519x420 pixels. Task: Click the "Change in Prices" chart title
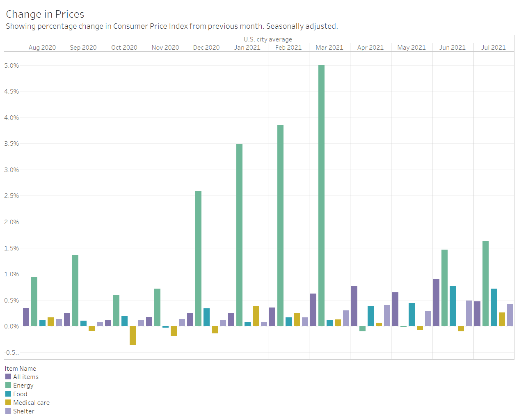(45, 14)
